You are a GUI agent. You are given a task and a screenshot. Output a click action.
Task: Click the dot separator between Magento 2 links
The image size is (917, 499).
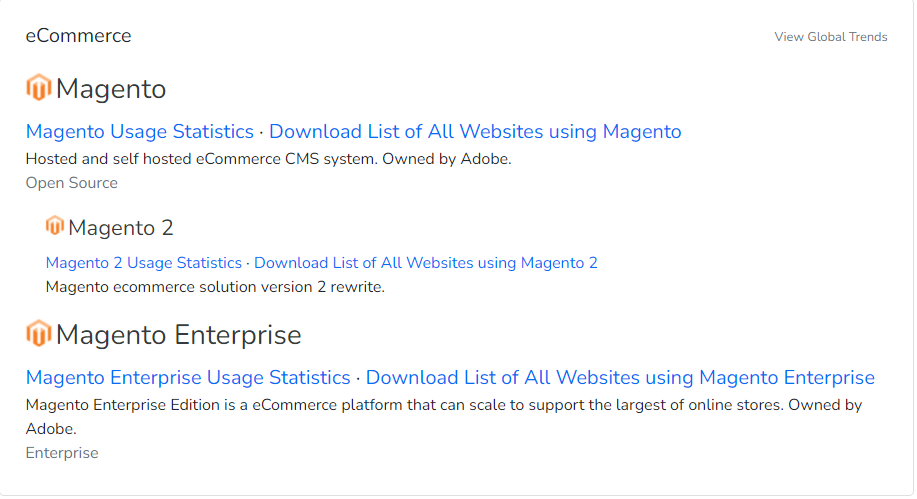click(248, 263)
